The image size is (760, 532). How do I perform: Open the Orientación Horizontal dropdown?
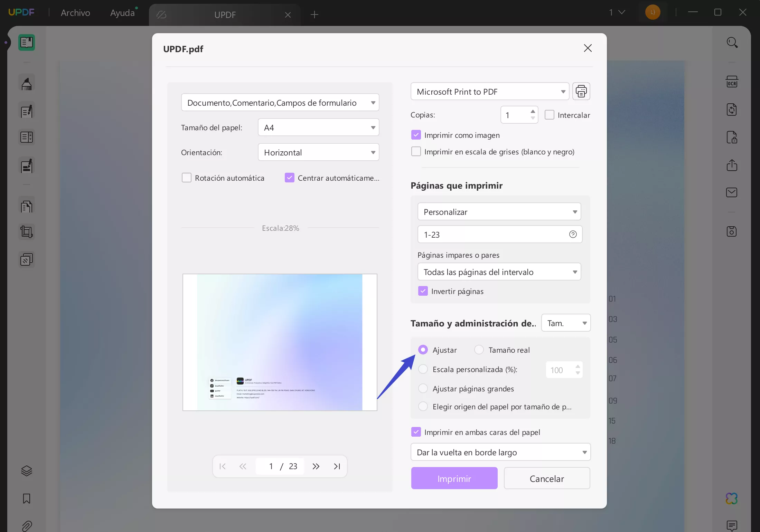coord(319,152)
